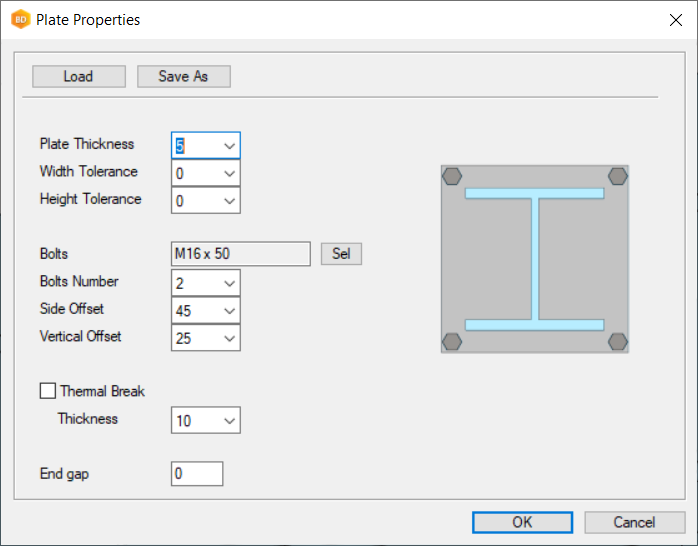Click the I-beam web in the preview
Image resolution: width=698 pixels, height=546 pixels.
click(x=535, y=259)
